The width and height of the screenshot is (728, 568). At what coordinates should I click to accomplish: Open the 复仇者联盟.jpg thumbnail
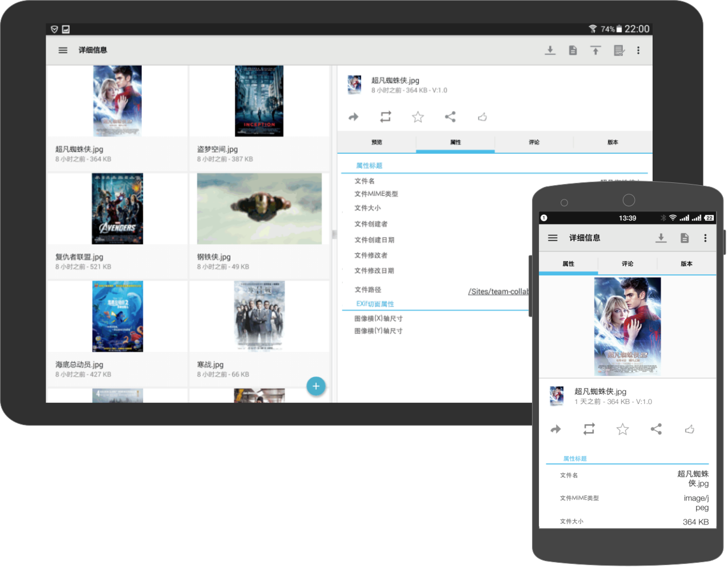tap(118, 209)
